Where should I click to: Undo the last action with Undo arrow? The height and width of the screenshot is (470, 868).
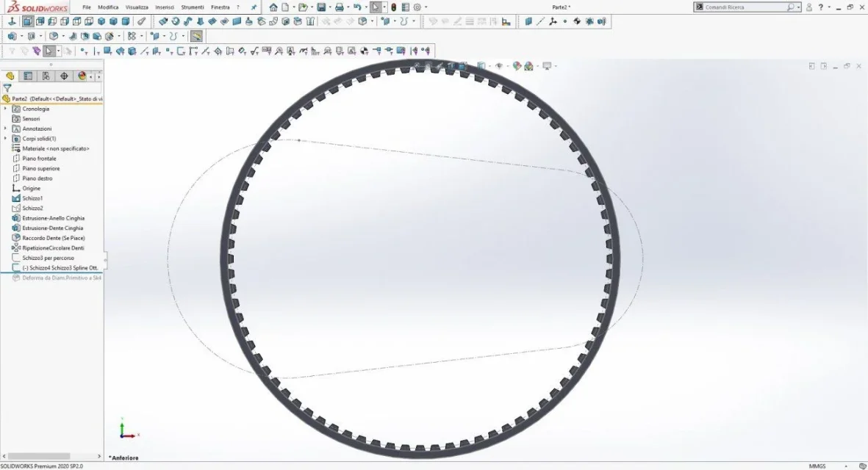click(x=357, y=7)
